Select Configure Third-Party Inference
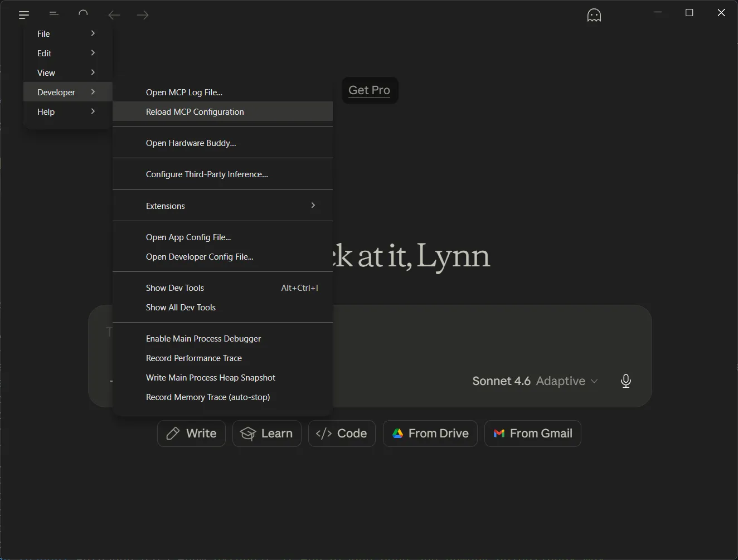The height and width of the screenshot is (560, 738). [222, 174]
